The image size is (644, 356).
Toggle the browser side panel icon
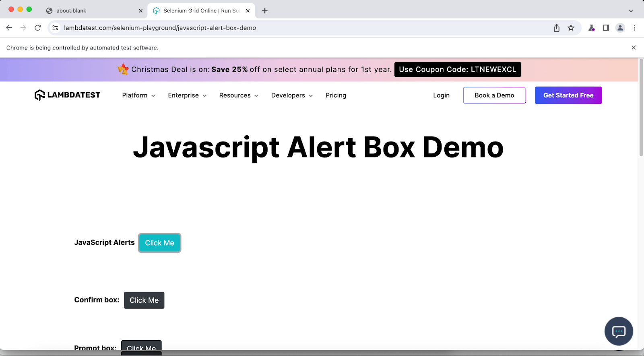[x=606, y=28]
